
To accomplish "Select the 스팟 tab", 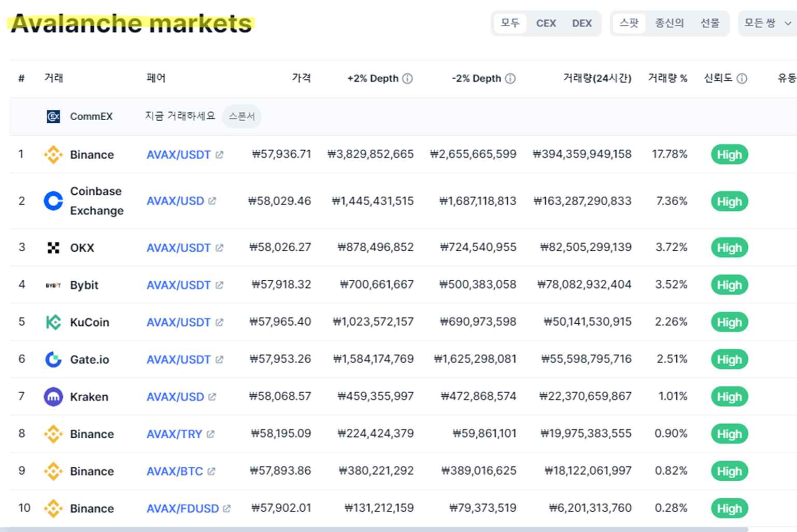I will point(629,23).
